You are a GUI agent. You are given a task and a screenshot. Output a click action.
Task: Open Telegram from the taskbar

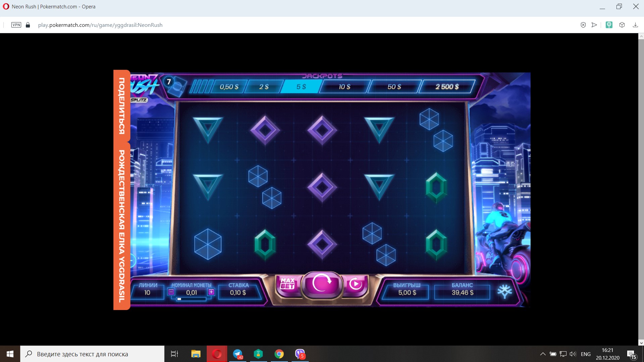238,354
